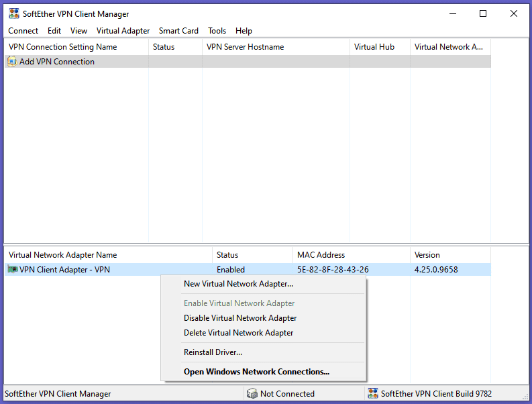Open the Edit menu
532x404 pixels.
(54, 31)
